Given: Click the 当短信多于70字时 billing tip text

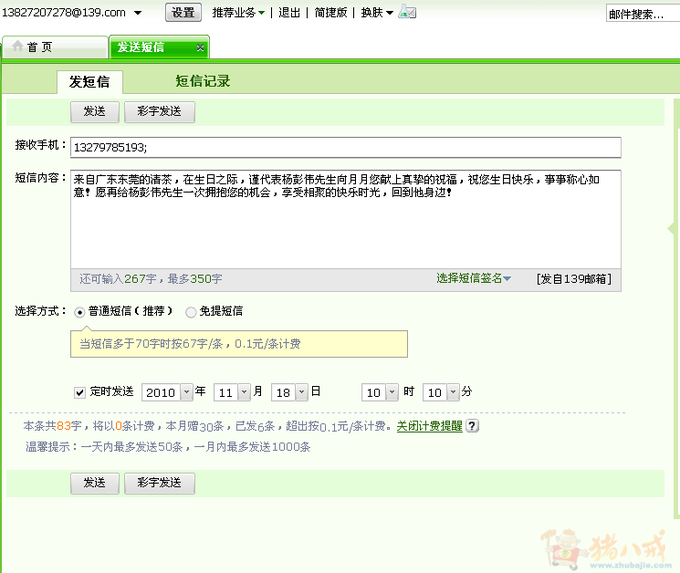Looking at the screenshot, I should point(190,344).
